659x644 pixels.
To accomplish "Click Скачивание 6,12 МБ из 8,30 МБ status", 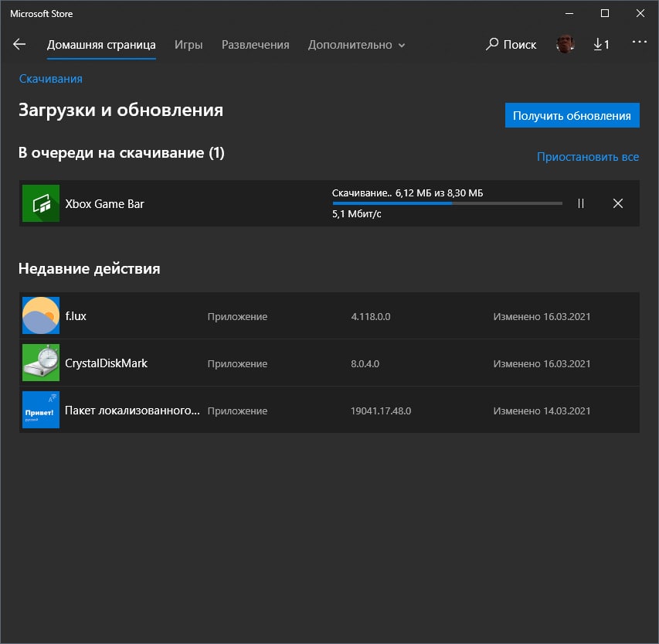I will click(x=408, y=193).
